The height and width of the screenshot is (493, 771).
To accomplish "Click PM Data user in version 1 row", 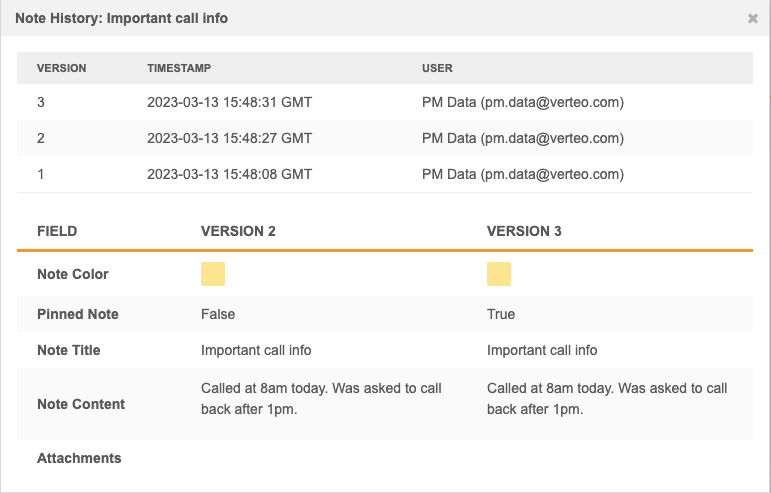I will [x=522, y=174].
